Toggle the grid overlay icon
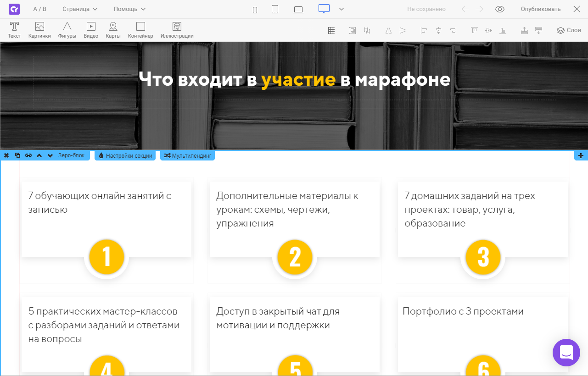Viewport: 588px width, 376px height. point(331,31)
